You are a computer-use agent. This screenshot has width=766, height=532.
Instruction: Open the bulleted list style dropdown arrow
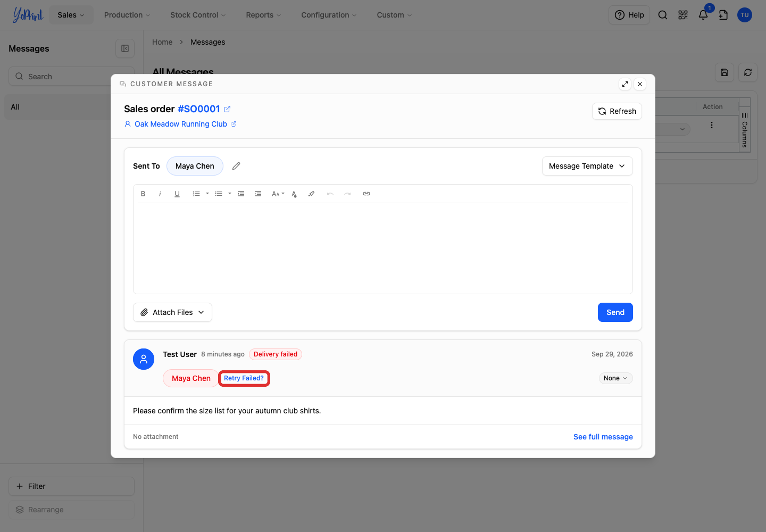[230, 194]
